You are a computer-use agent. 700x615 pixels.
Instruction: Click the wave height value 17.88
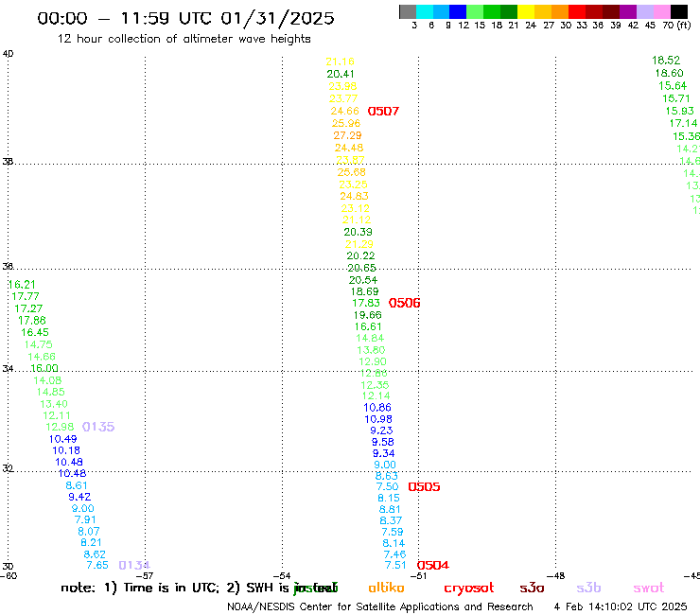pyautogui.click(x=32, y=321)
